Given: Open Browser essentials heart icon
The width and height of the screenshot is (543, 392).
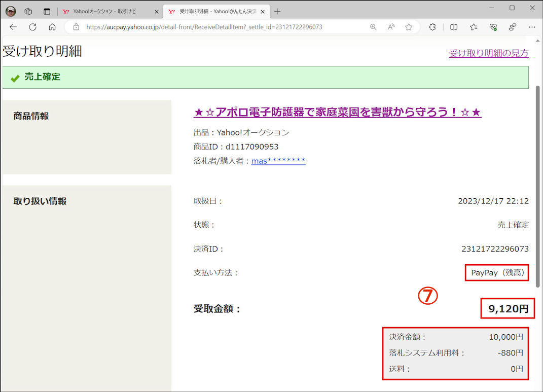Looking at the screenshot, I should point(493,27).
